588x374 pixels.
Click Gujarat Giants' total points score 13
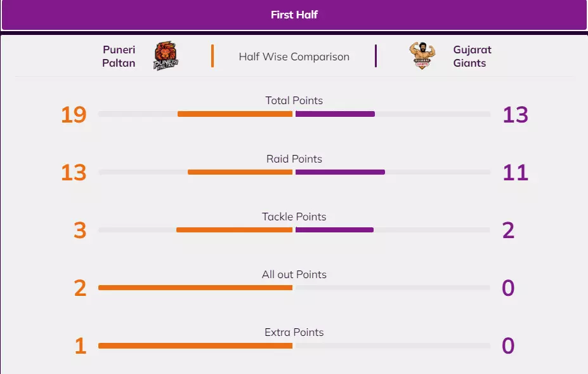point(515,115)
